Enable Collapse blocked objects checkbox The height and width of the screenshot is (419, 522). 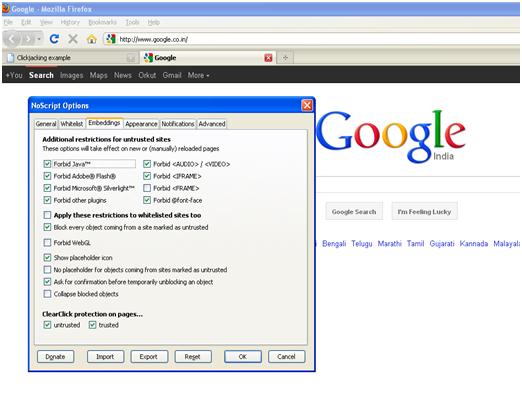[x=47, y=294]
